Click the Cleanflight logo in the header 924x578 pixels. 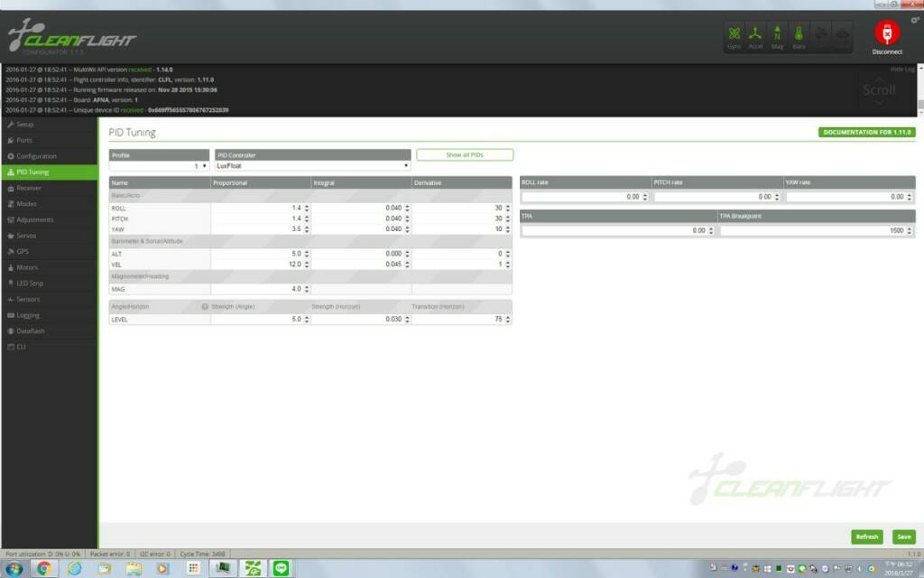coord(71,36)
